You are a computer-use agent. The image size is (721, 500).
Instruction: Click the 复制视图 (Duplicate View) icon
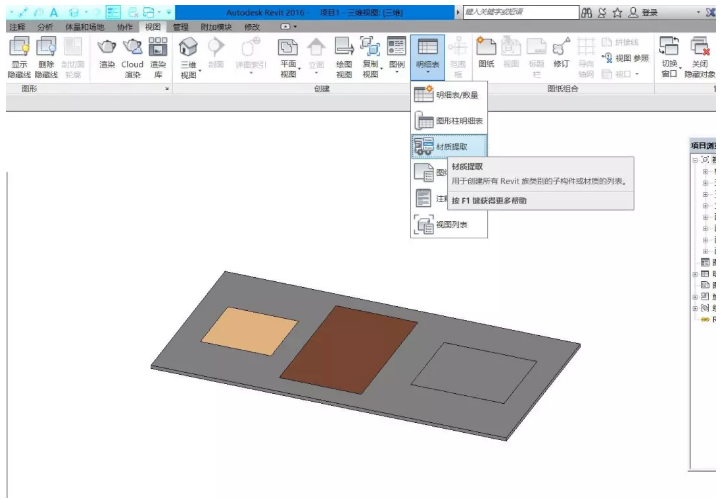tap(370, 47)
